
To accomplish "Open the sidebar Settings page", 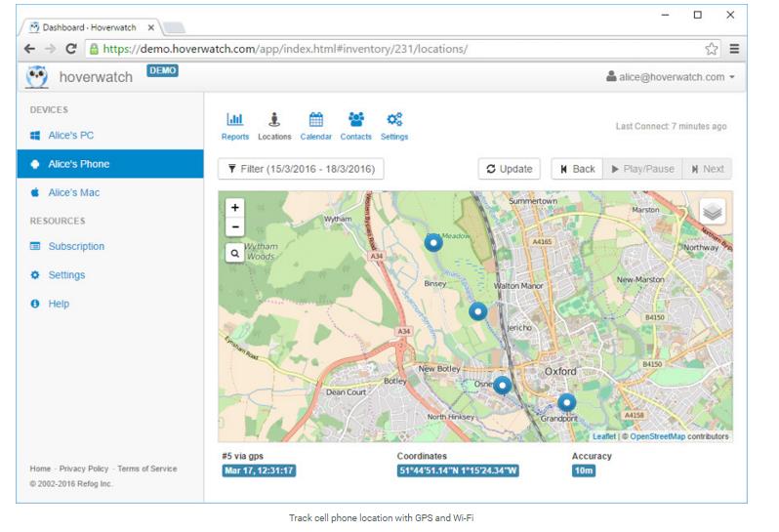I will [x=66, y=275].
